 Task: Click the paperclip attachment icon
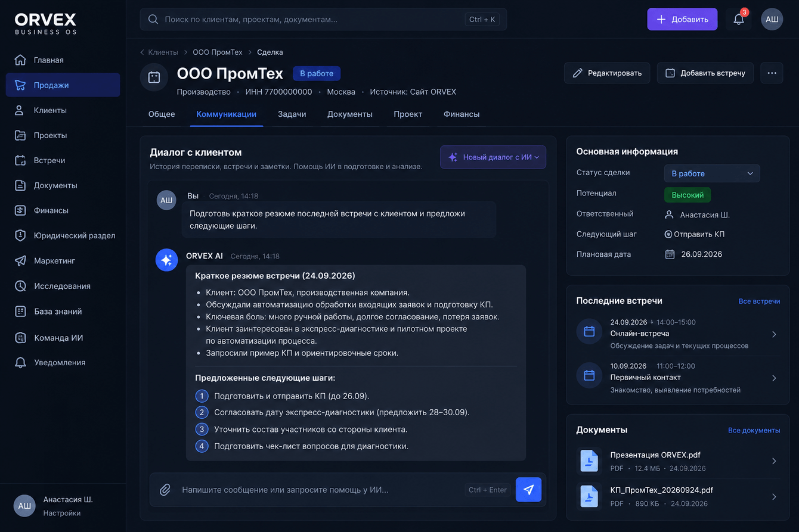165,490
